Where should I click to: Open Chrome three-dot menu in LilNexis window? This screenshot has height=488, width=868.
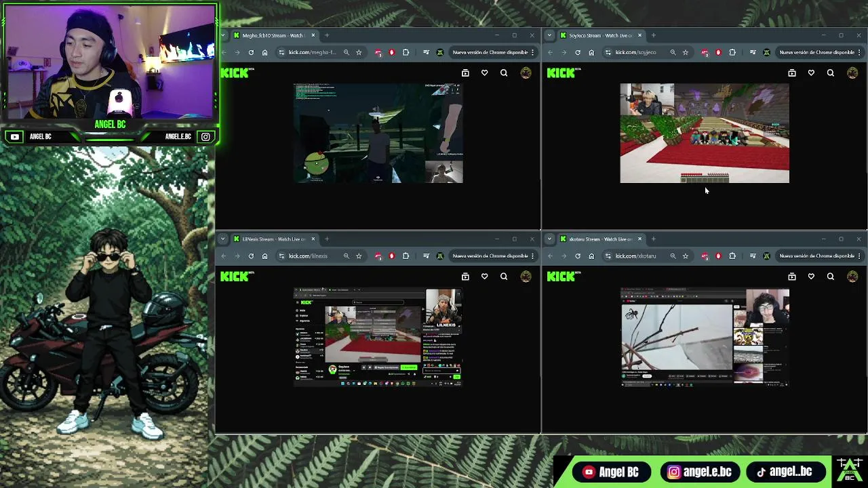pos(533,256)
